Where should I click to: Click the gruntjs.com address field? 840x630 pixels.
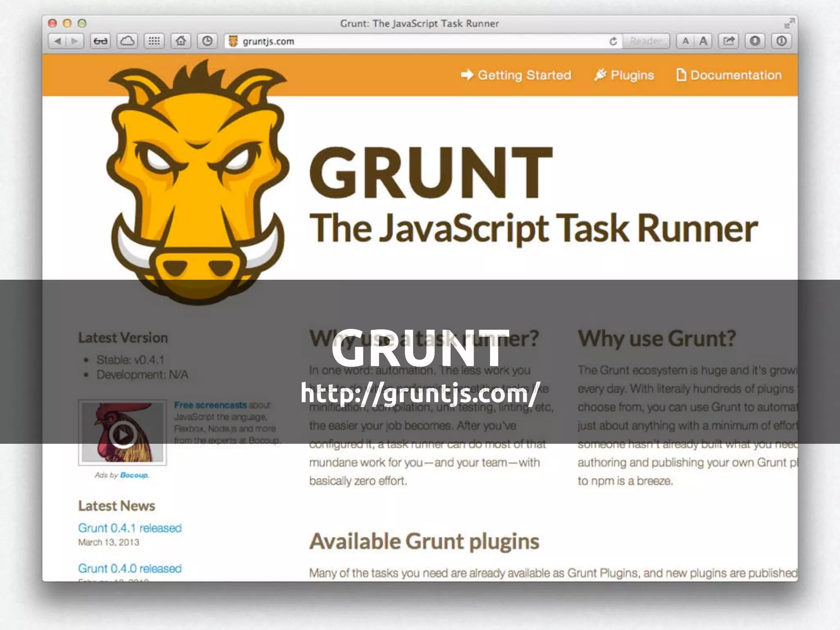pos(422,41)
